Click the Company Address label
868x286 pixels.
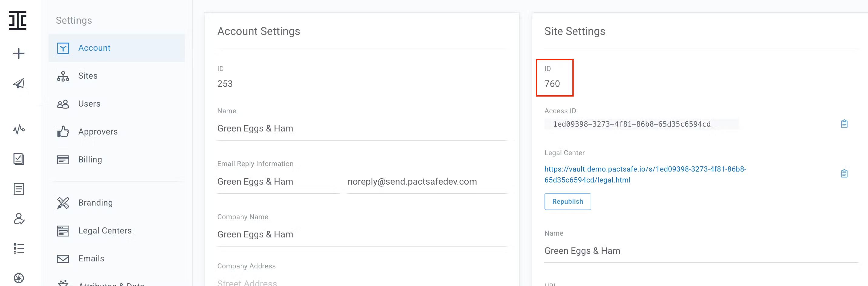[x=246, y=266]
